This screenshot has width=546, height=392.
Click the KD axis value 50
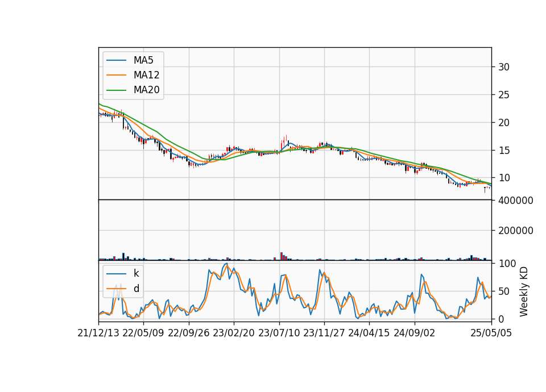pyautogui.click(x=503, y=291)
